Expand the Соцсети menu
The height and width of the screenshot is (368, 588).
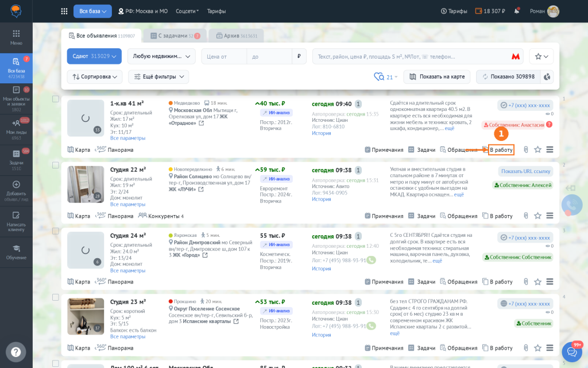(187, 11)
